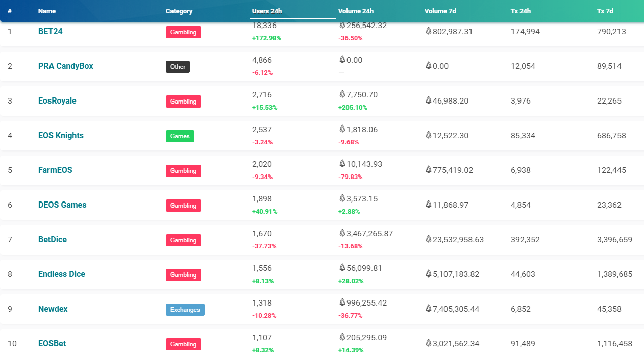The height and width of the screenshot is (353, 644).
Task: Click EOS icon beside 3,573.15
Action: click(342, 198)
